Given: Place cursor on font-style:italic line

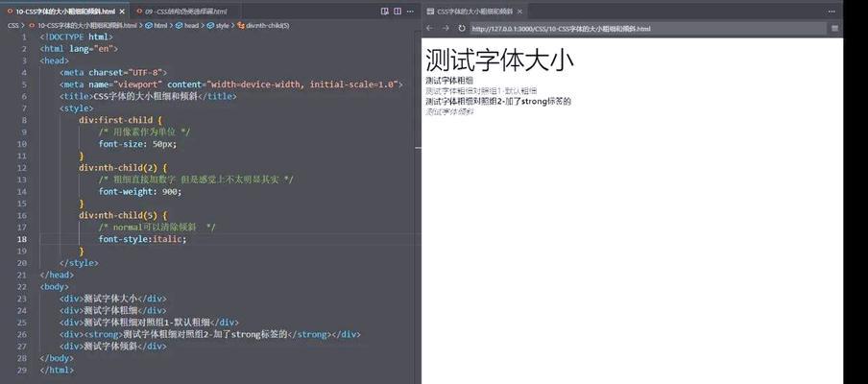Looking at the screenshot, I should pyautogui.click(x=143, y=239).
